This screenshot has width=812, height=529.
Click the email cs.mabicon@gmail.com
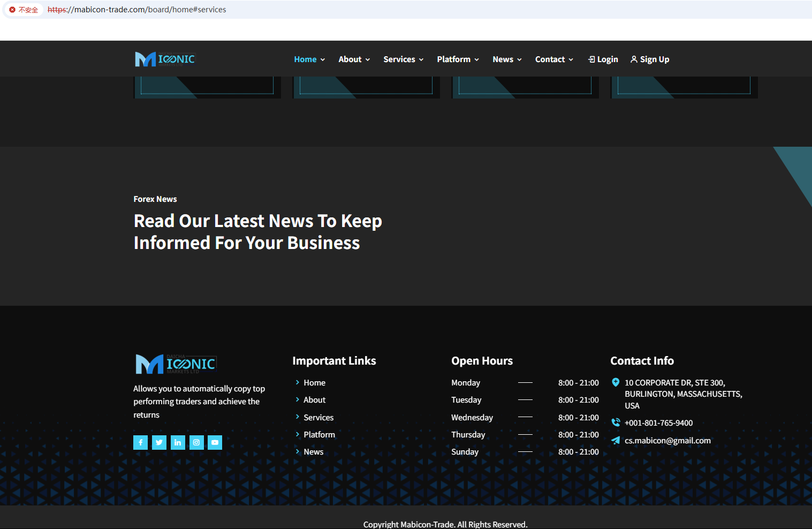(x=668, y=441)
